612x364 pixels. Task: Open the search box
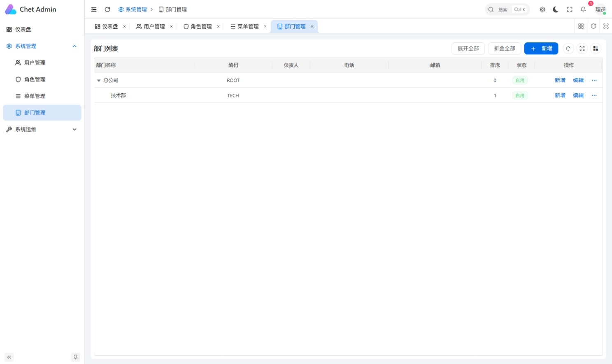tap(507, 9)
